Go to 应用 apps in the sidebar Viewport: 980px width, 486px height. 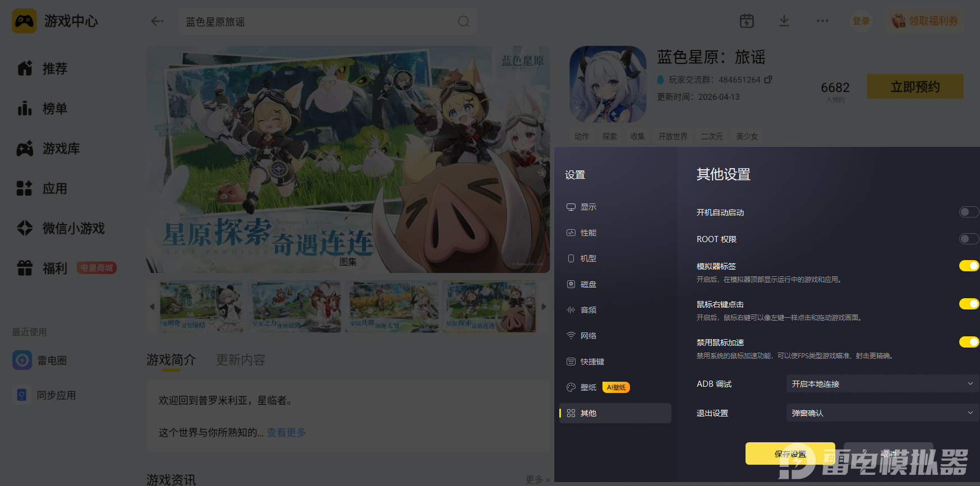click(43, 188)
